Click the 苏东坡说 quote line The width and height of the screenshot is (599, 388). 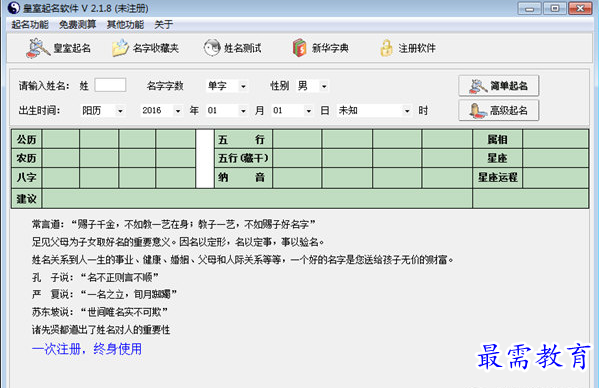[100, 312]
